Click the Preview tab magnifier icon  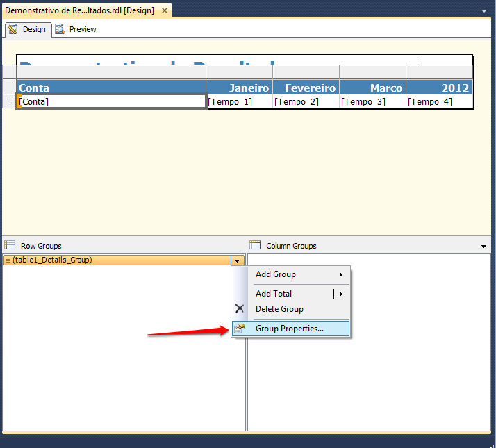coord(60,29)
